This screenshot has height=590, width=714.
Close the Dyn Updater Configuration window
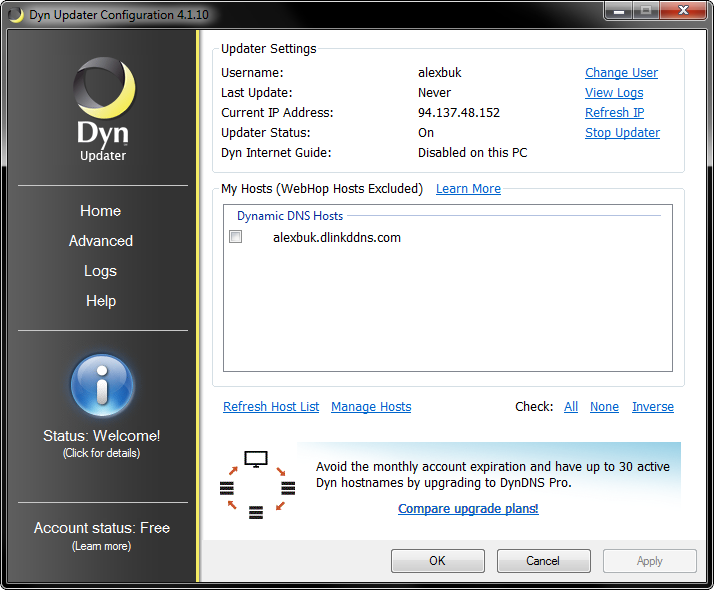[683, 11]
